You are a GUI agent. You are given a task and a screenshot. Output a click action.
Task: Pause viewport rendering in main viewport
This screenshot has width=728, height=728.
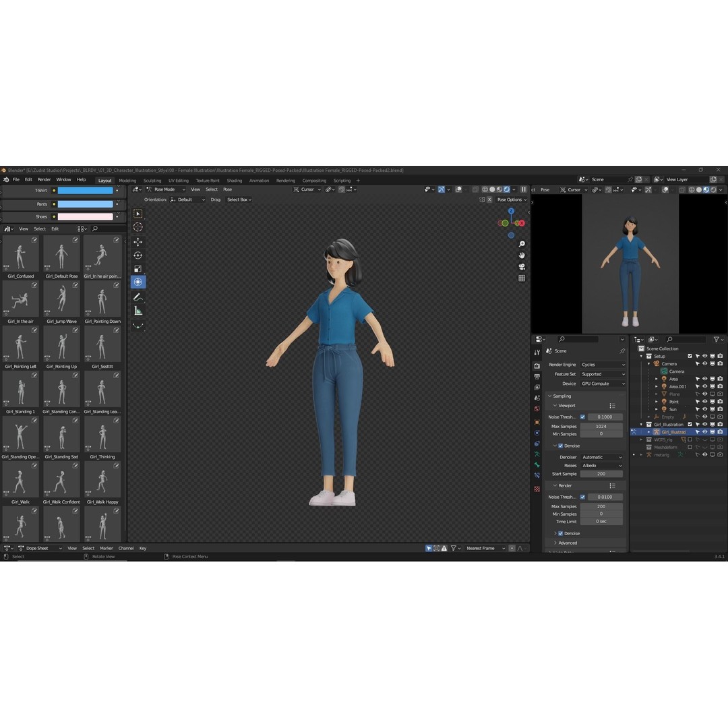pos(523,189)
